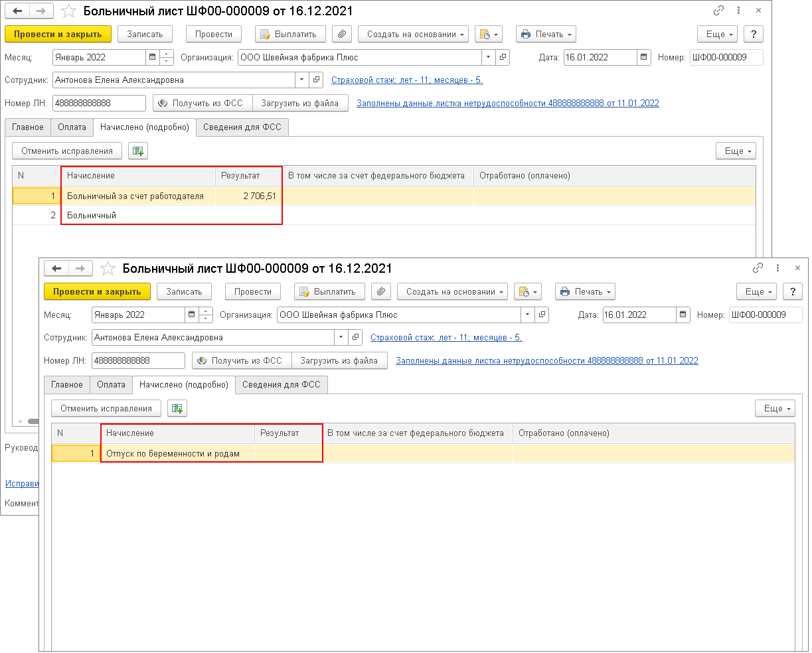Click the Номер ЛН input field in the front window

tap(138, 361)
